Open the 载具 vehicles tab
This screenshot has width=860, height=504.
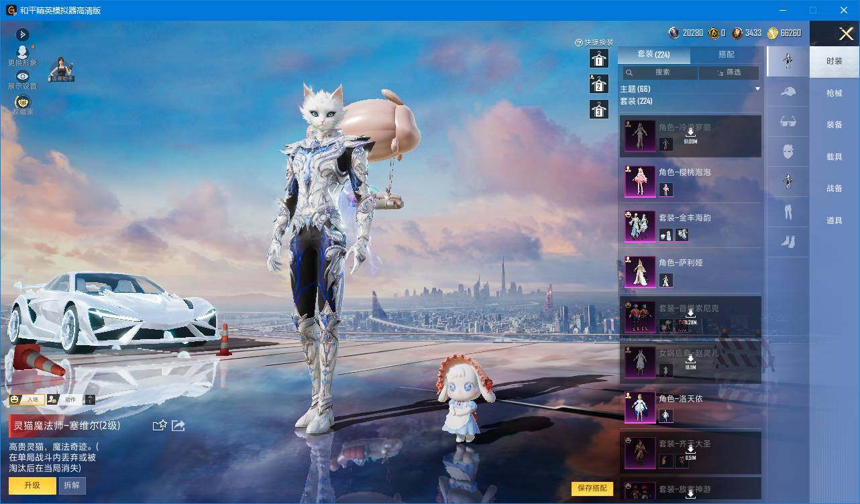[x=835, y=157]
